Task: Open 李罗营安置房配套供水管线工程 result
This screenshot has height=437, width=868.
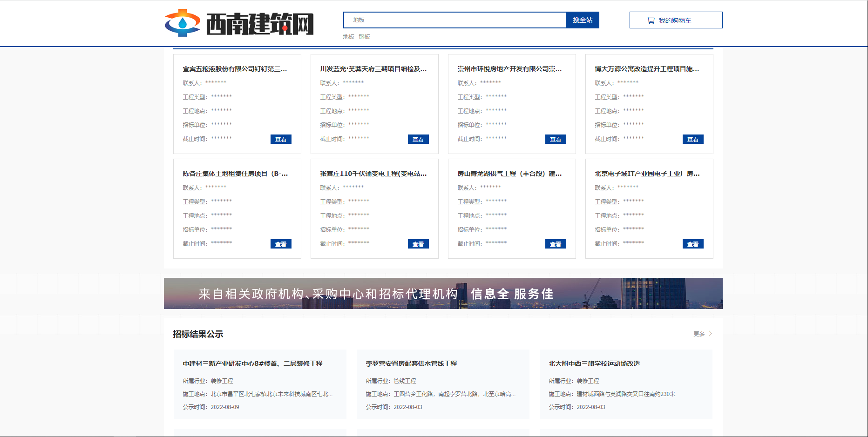Action: (x=411, y=363)
